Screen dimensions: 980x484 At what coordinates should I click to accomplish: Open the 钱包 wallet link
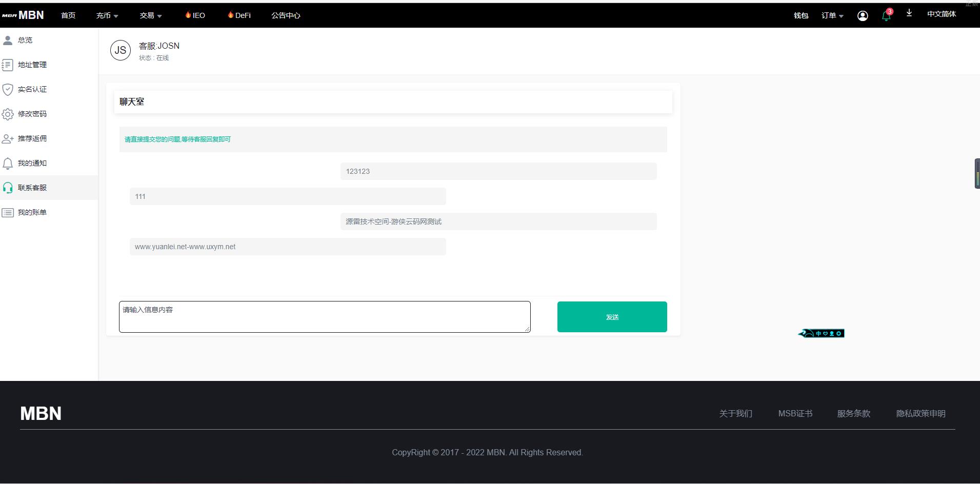(801, 16)
